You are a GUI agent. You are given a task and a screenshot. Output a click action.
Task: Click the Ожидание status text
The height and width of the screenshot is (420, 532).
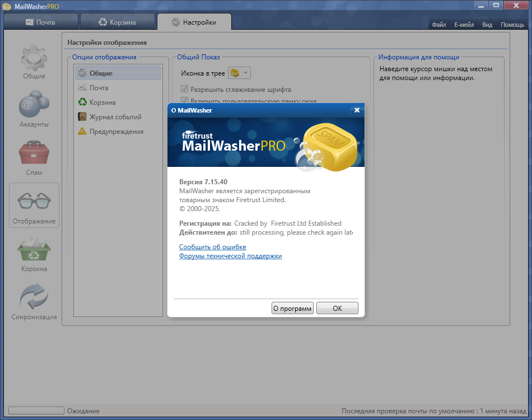tap(83, 411)
